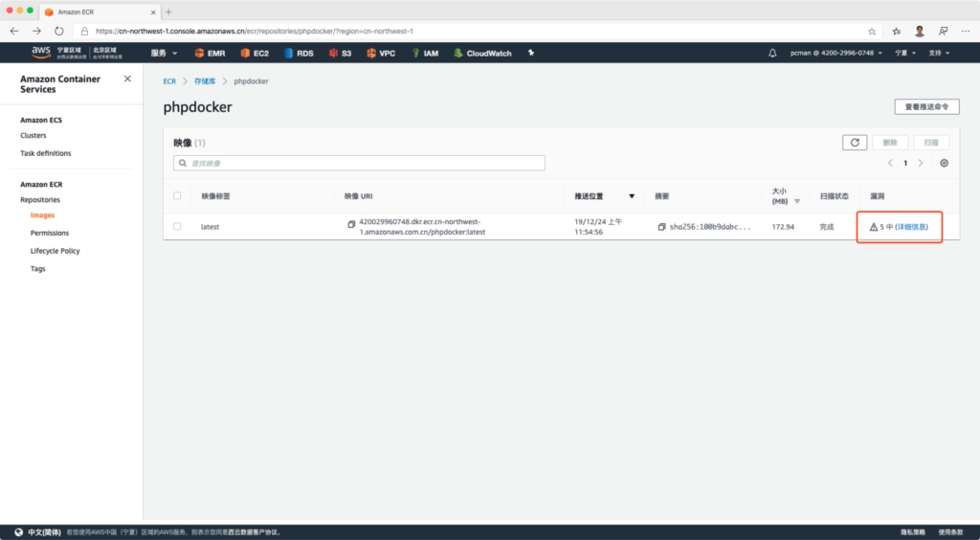Expand the 服务 services dropdown

coord(165,54)
